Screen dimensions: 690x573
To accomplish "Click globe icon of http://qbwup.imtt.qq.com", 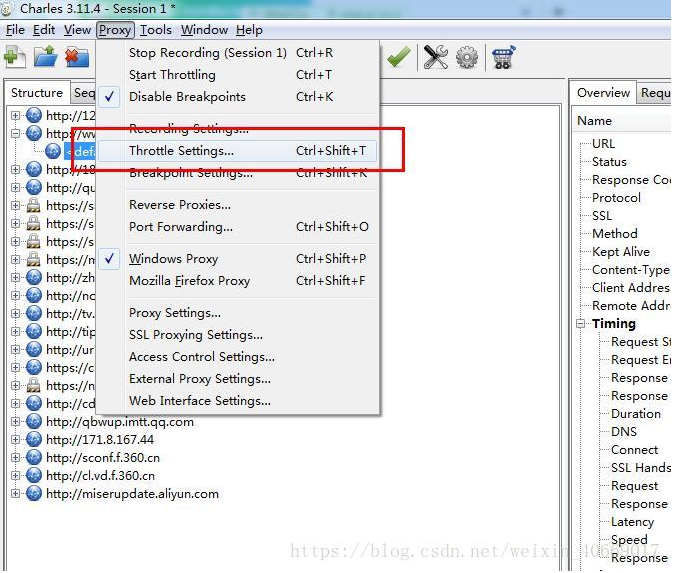I will [x=34, y=422].
